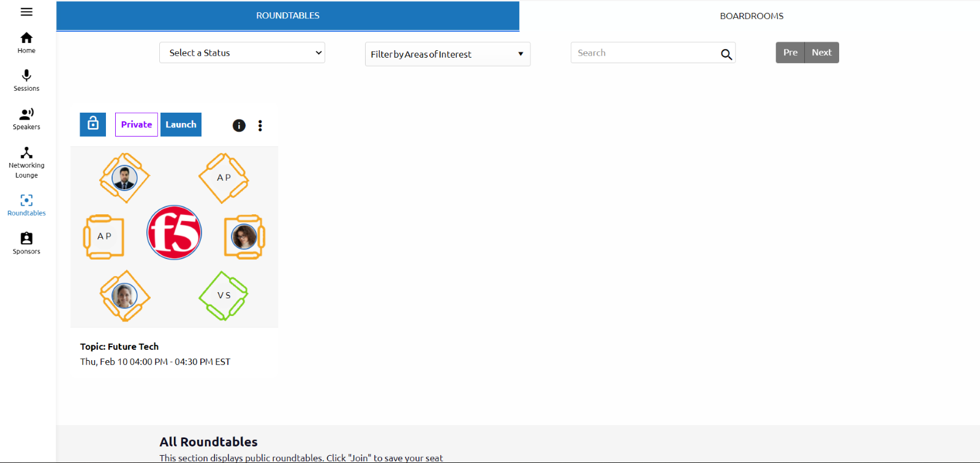Click the 'All Roundtables' heading
The image size is (980, 463).
pyautogui.click(x=209, y=442)
